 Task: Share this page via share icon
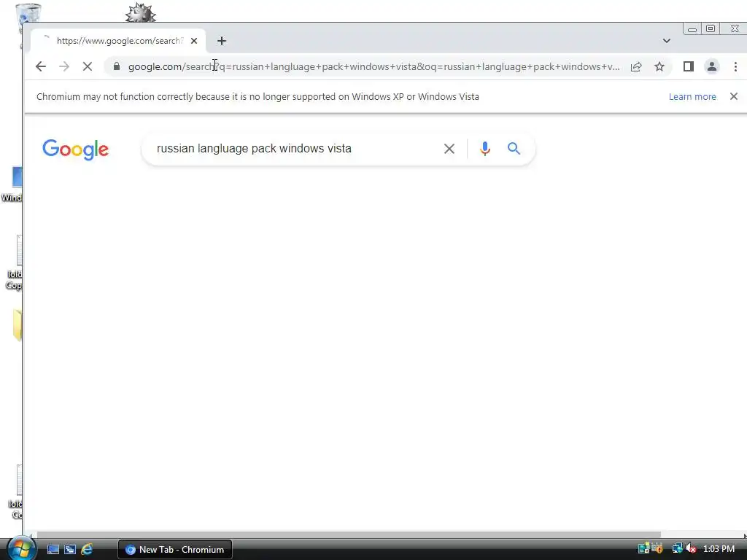coord(636,66)
